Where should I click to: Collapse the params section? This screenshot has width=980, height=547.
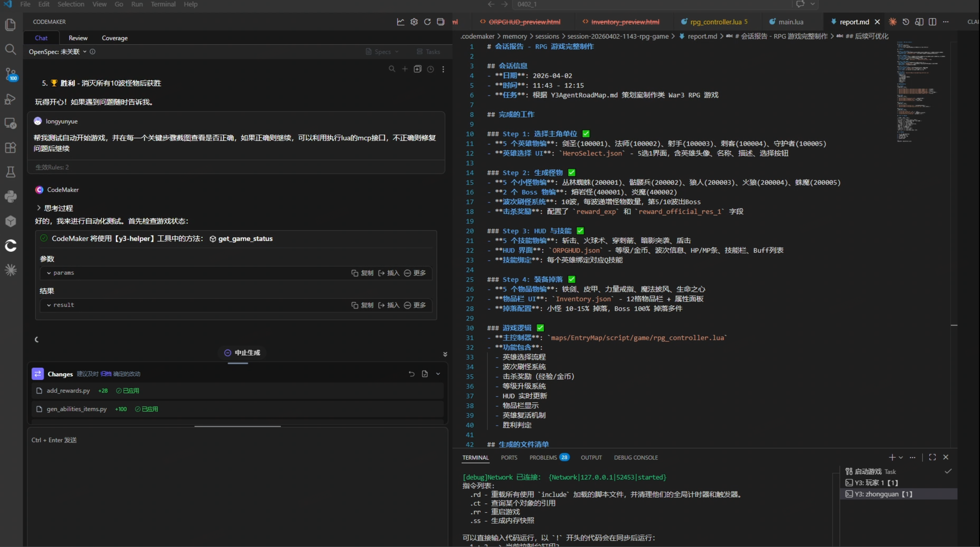(49, 273)
